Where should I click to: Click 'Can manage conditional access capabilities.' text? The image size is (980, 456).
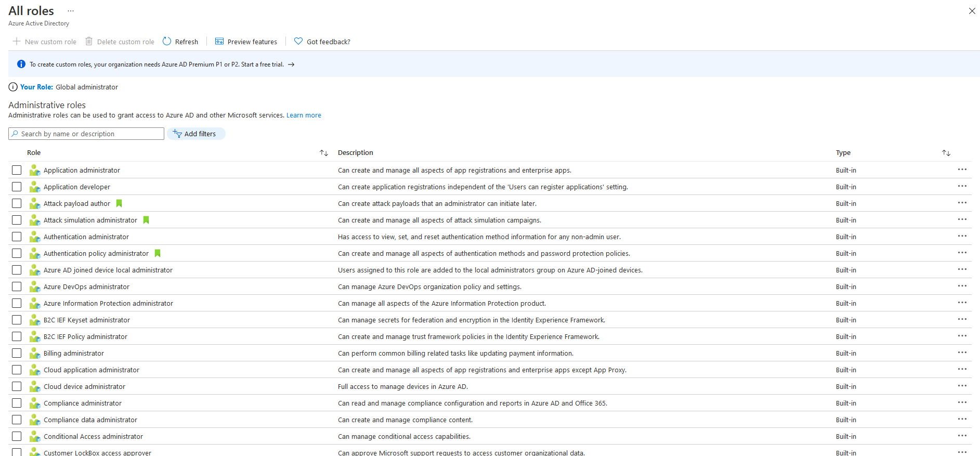click(404, 436)
